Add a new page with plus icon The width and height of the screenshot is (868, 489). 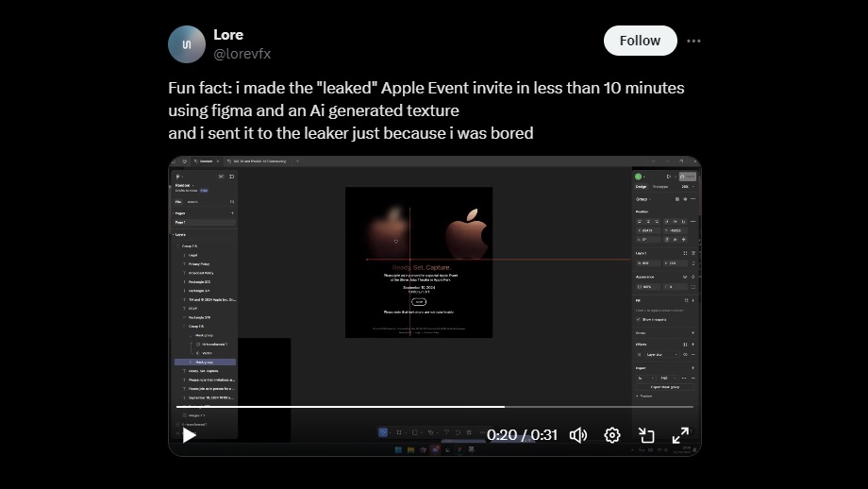232,213
